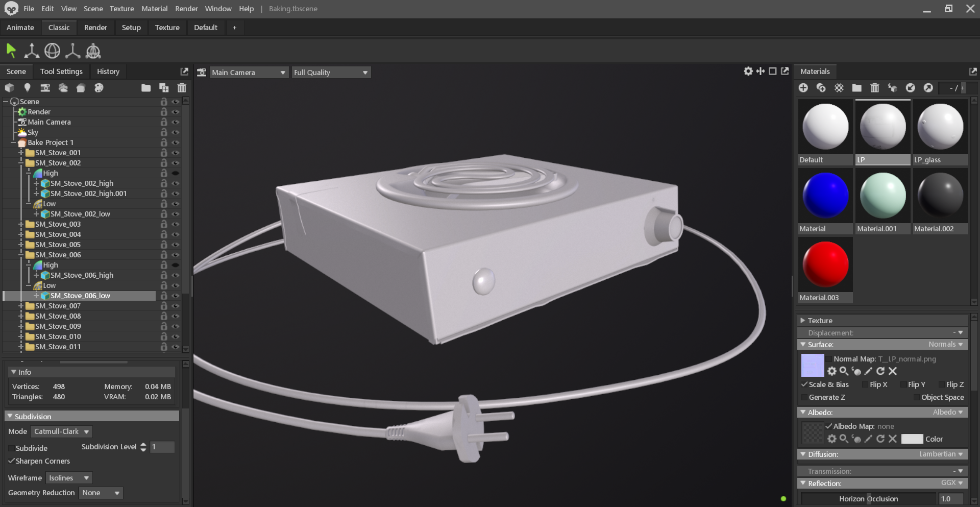Open the Window menu
This screenshot has width=980, height=507.
point(218,9)
